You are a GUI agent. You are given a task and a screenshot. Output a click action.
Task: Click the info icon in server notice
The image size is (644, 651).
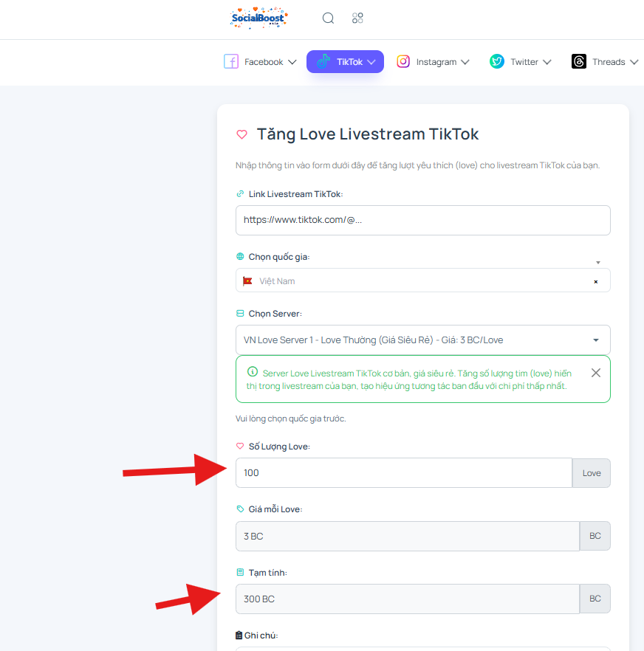point(253,371)
